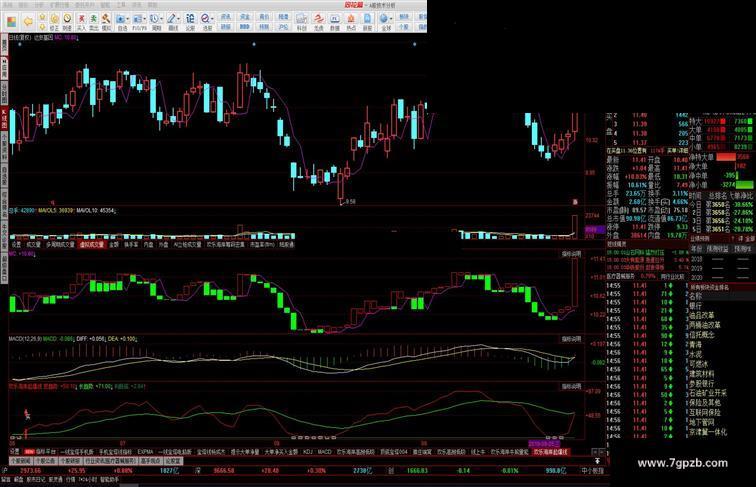Select the EXPMA indicator tab at bottom
756x487 pixels.
[145, 452]
